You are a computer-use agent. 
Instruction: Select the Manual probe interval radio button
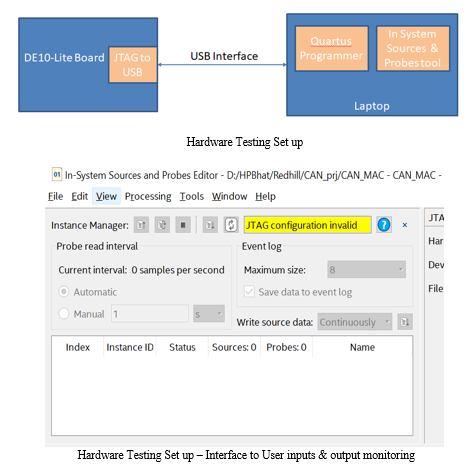pyautogui.click(x=64, y=313)
